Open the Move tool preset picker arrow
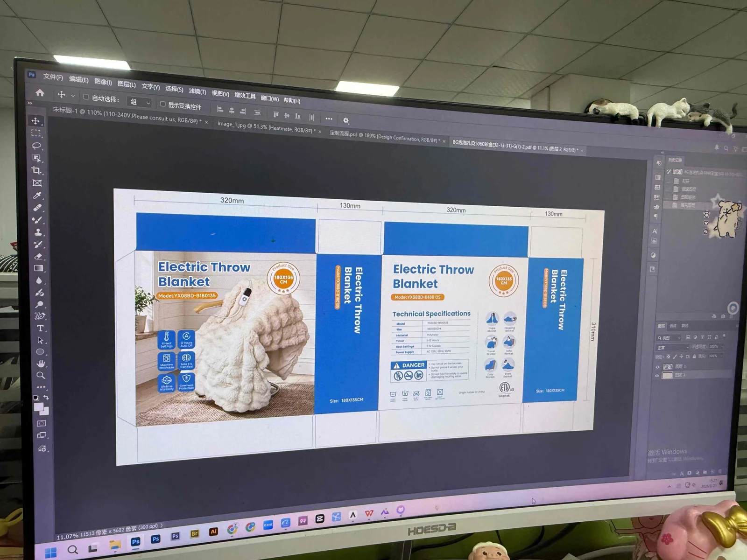Screen dimensions: 747x560 coord(73,96)
